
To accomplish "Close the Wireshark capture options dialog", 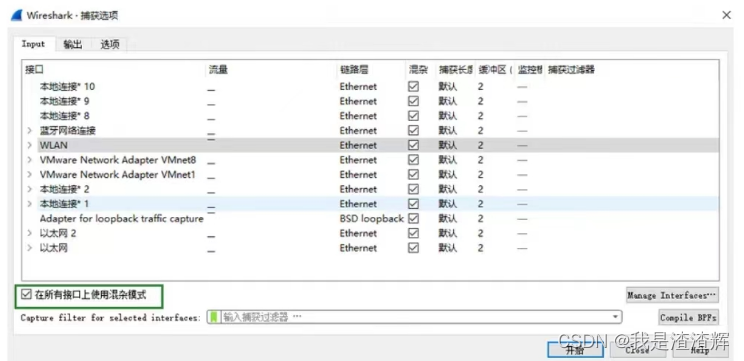I will pos(726,15).
